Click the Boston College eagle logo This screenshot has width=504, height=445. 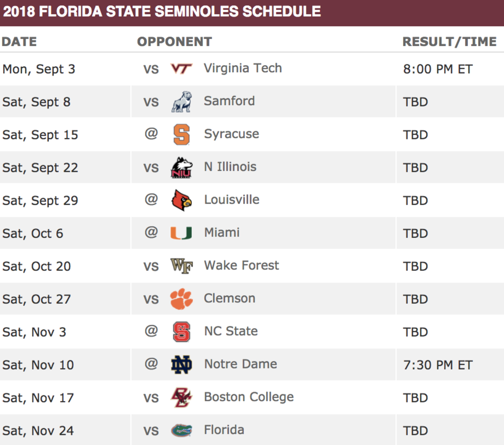point(181,397)
